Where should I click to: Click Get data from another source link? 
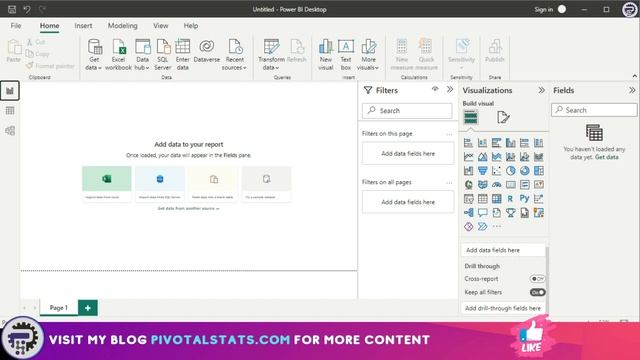[x=189, y=209]
